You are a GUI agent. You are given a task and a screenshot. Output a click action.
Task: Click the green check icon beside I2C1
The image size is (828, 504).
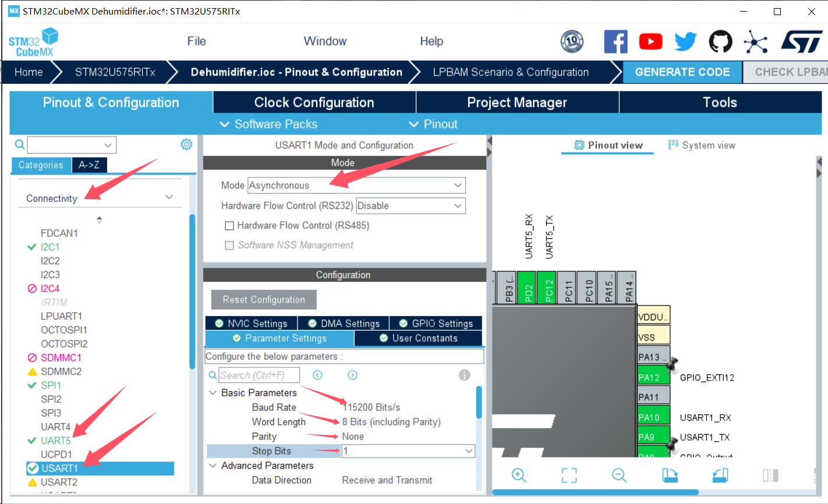pyautogui.click(x=32, y=247)
